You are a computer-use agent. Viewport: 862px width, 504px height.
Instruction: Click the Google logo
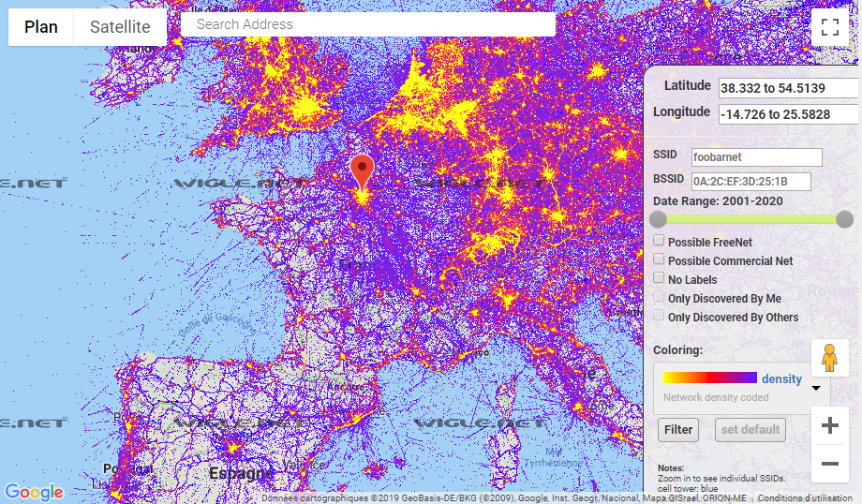pos(34,492)
